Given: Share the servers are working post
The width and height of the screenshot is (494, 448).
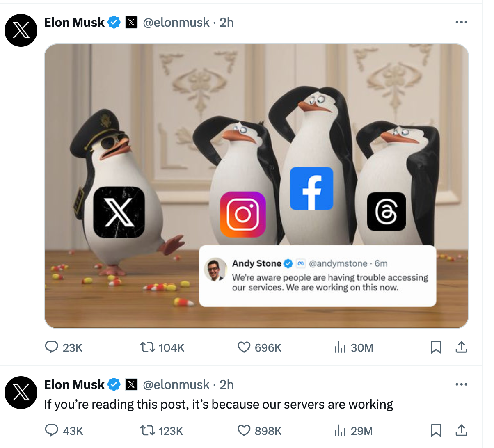Looking at the screenshot, I should coord(462,430).
